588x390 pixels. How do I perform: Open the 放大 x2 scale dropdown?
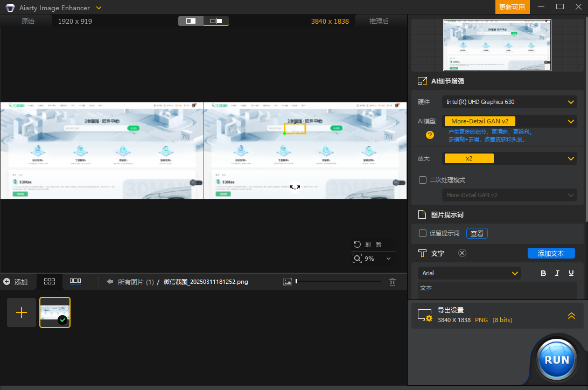coord(509,158)
